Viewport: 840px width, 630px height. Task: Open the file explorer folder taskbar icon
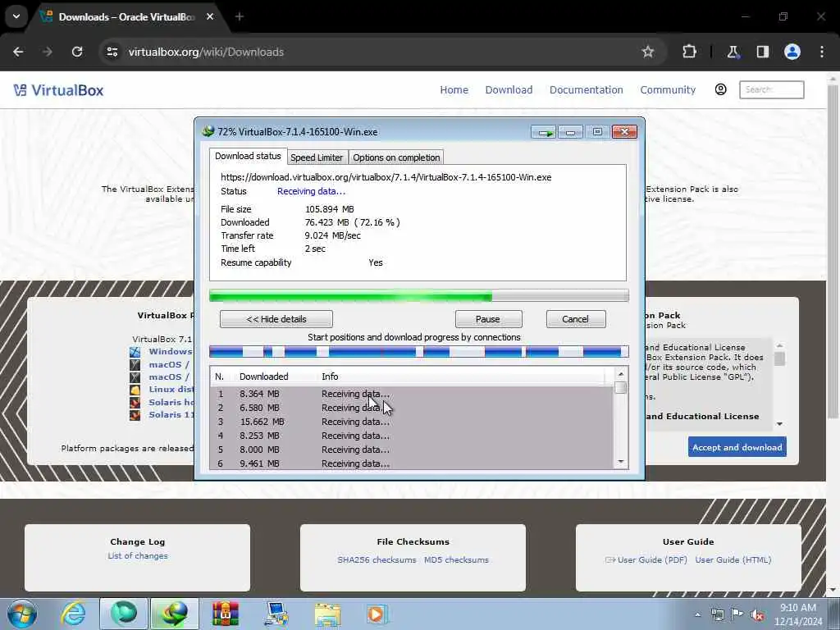pyautogui.click(x=326, y=614)
